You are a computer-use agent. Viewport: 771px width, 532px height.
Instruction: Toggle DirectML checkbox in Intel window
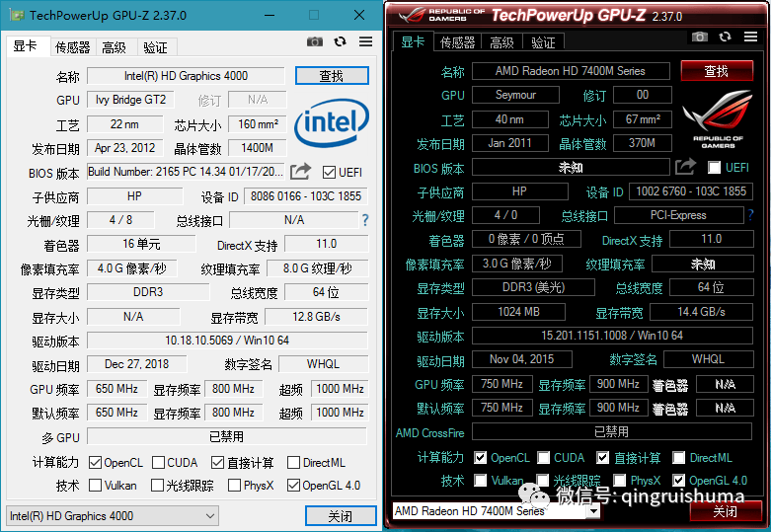(x=293, y=463)
